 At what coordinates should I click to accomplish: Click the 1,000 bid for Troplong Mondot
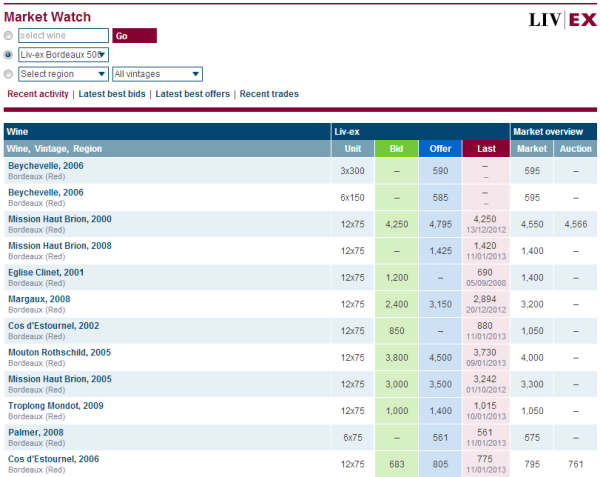click(397, 411)
